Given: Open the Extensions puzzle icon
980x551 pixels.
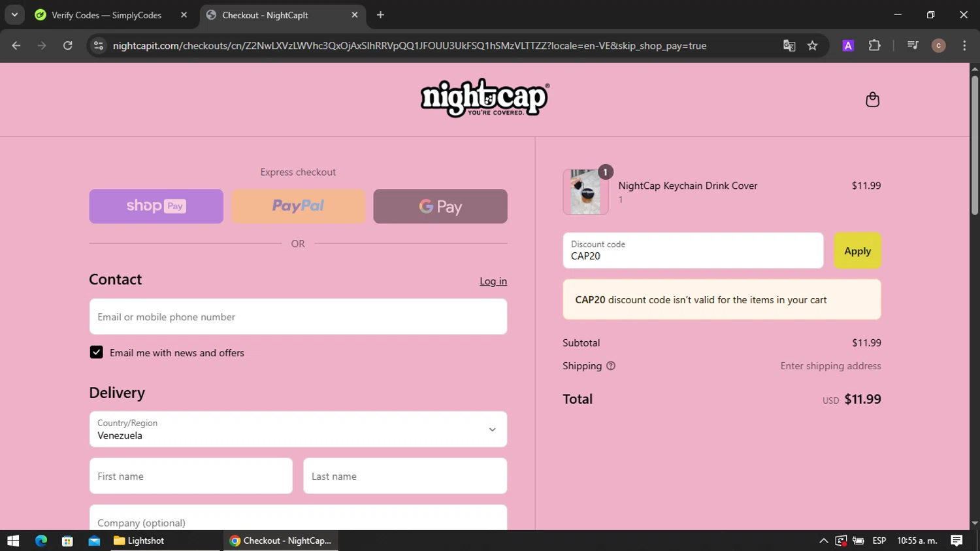Looking at the screenshot, I should pos(874,46).
